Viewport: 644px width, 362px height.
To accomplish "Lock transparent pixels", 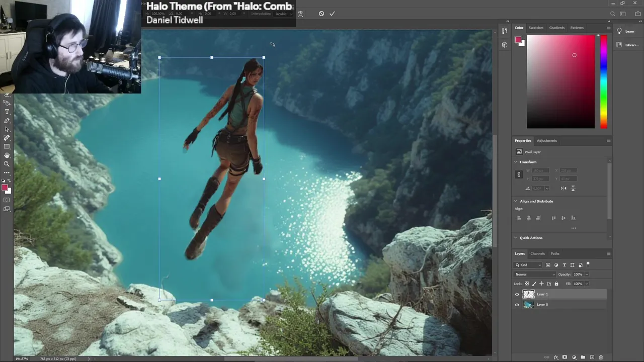I will 527,284.
